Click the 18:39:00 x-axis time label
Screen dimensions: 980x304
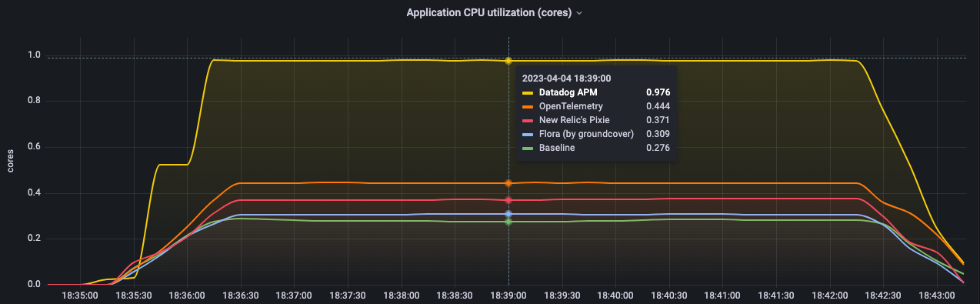[508, 296]
